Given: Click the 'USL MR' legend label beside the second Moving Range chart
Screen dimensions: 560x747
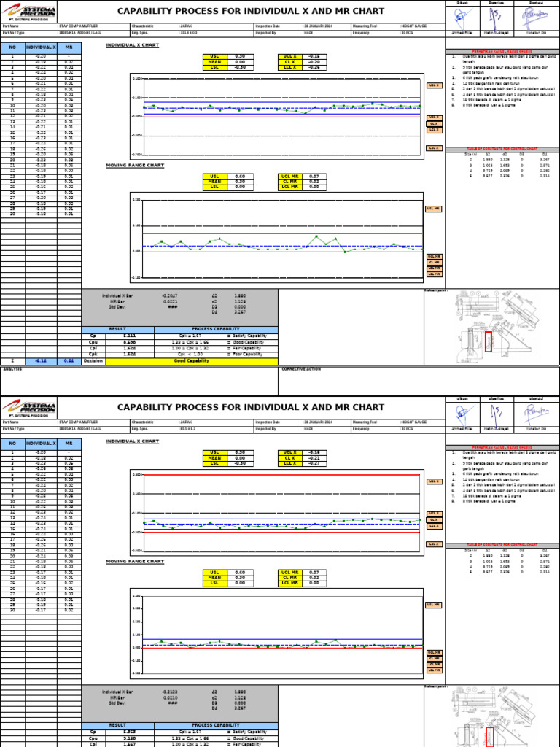Looking at the screenshot, I should (x=433, y=605).
